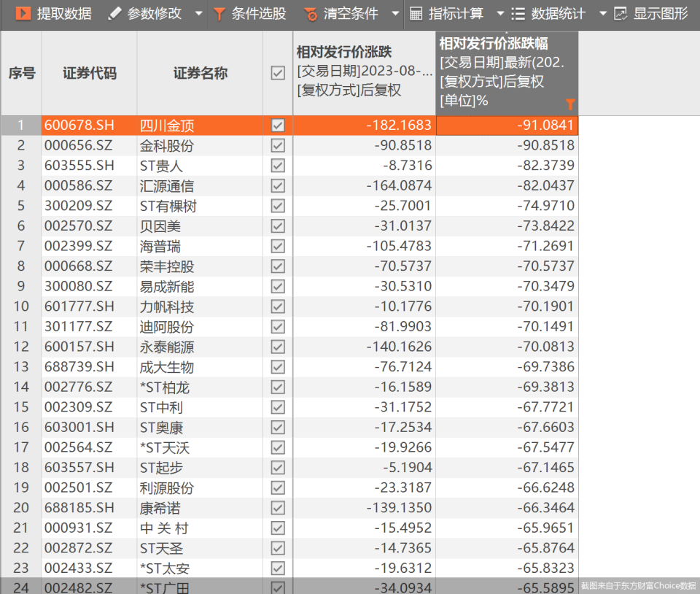Uncheck the checkbox for 金科股份 row
700x594 pixels.
click(278, 145)
